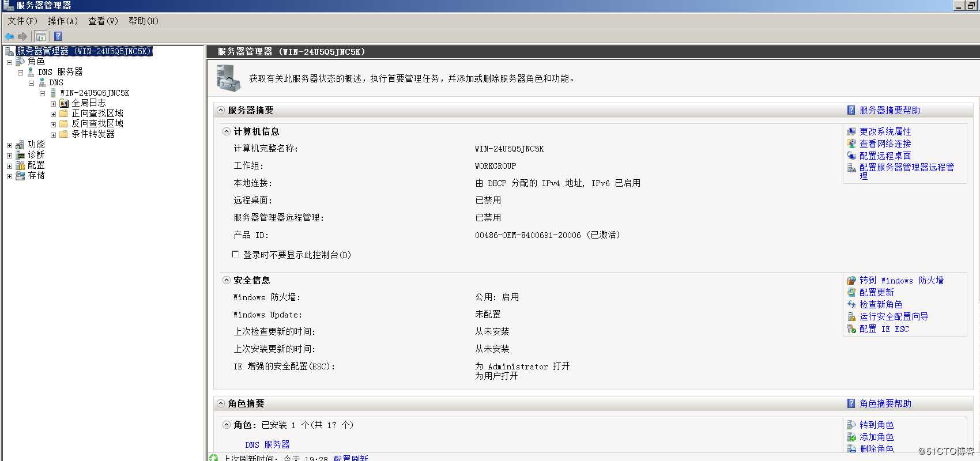Image resolution: width=980 pixels, height=461 pixels.
Task: Open 更改系统属性 link
Action: (x=885, y=132)
